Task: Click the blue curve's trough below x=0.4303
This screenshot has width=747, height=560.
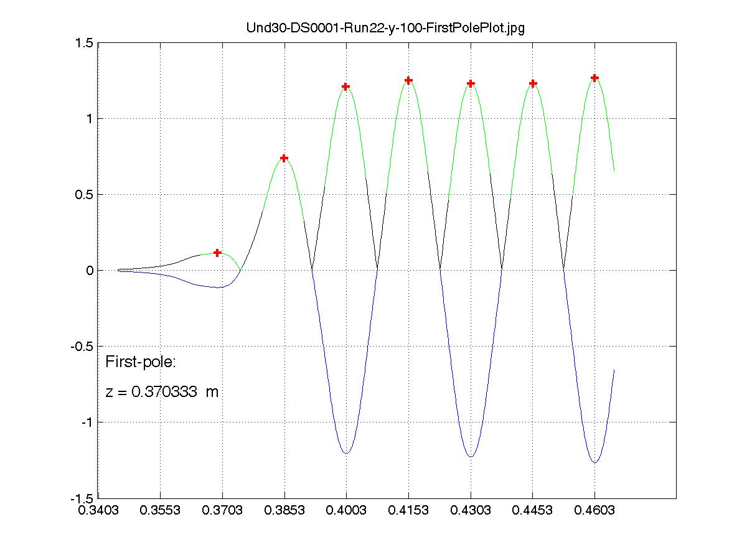Action: [471, 457]
